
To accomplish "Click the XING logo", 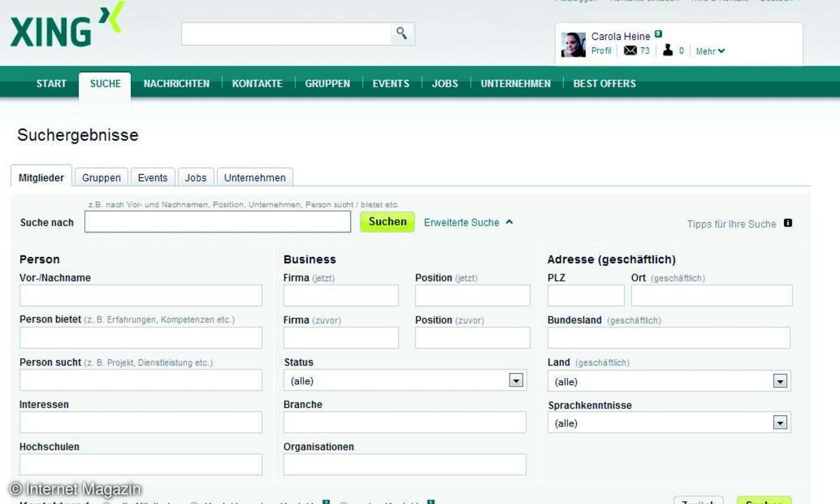I will click(x=67, y=25).
